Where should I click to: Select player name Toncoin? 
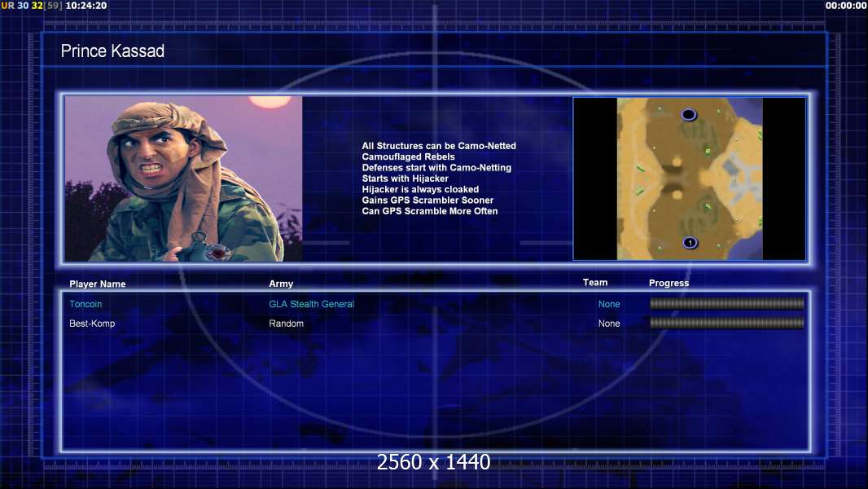pos(85,304)
